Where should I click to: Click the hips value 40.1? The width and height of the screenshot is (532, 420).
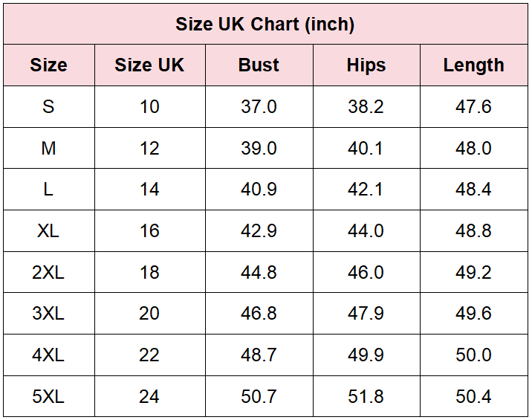coord(366,149)
